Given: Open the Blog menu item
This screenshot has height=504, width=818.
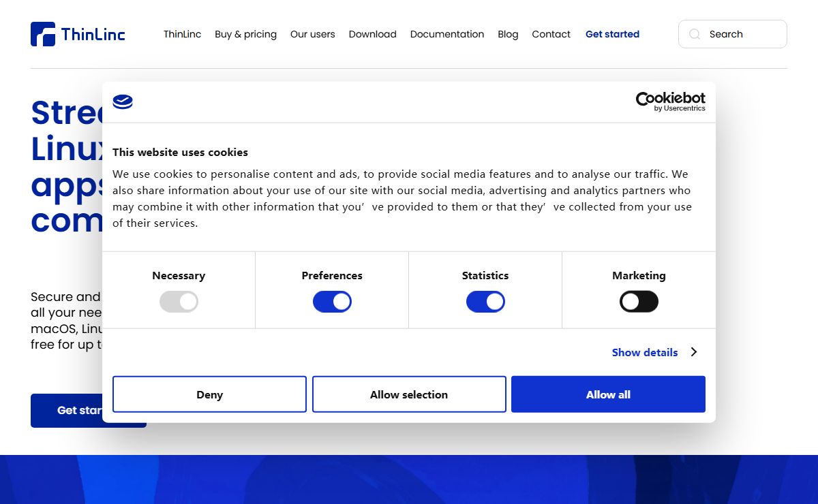Looking at the screenshot, I should pos(508,34).
